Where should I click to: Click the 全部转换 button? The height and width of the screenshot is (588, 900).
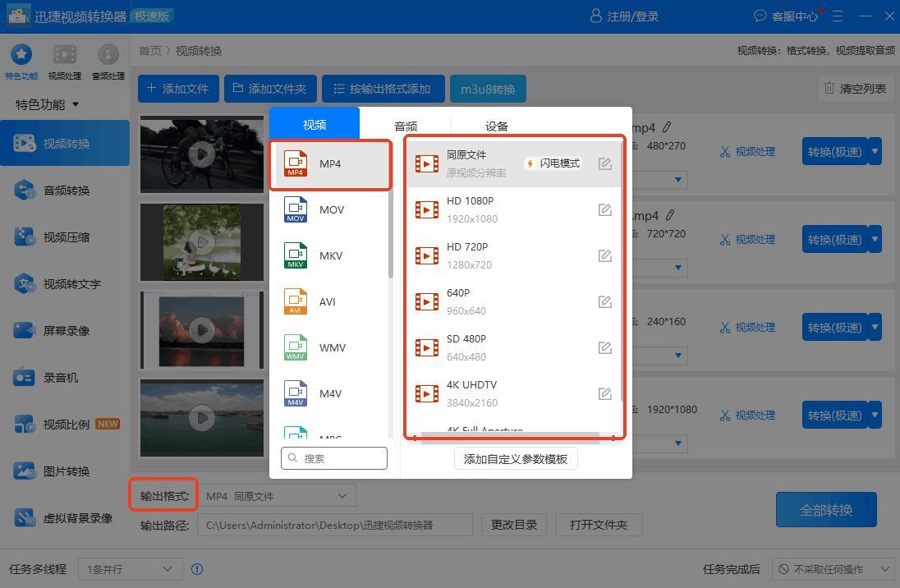[x=826, y=510]
